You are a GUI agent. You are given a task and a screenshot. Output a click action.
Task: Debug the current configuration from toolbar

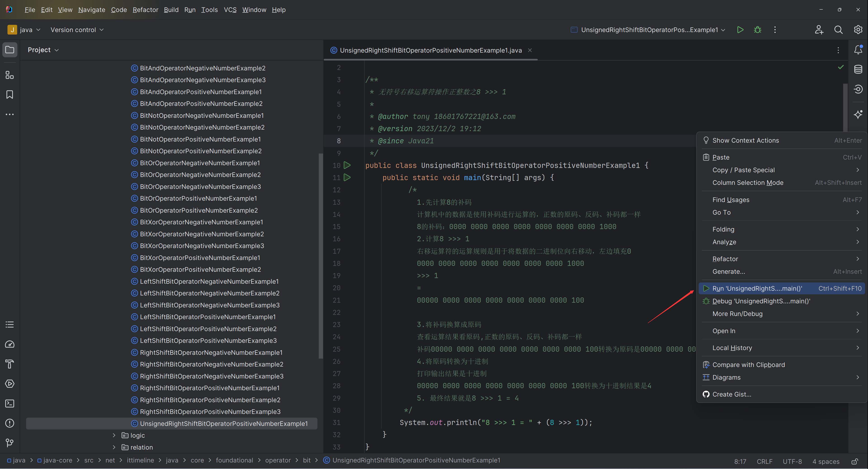[758, 30]
